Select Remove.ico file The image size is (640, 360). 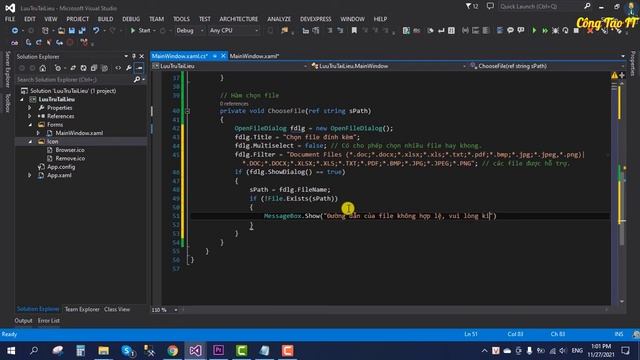point(70,158)
